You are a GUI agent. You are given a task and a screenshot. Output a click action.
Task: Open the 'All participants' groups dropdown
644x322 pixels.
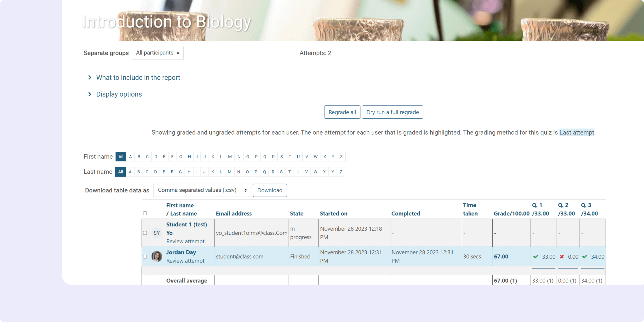(157, 53)
